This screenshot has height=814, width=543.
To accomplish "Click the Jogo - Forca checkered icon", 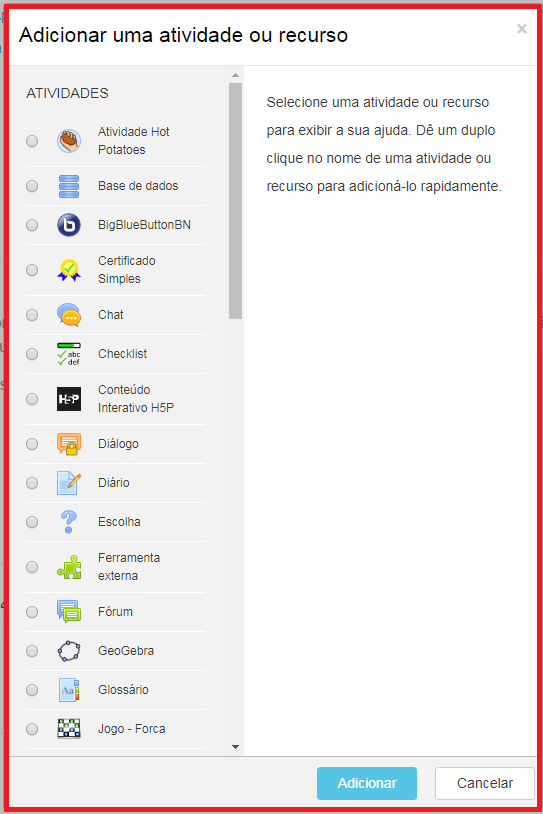I will pyautogui.click(x=69, y=729).
